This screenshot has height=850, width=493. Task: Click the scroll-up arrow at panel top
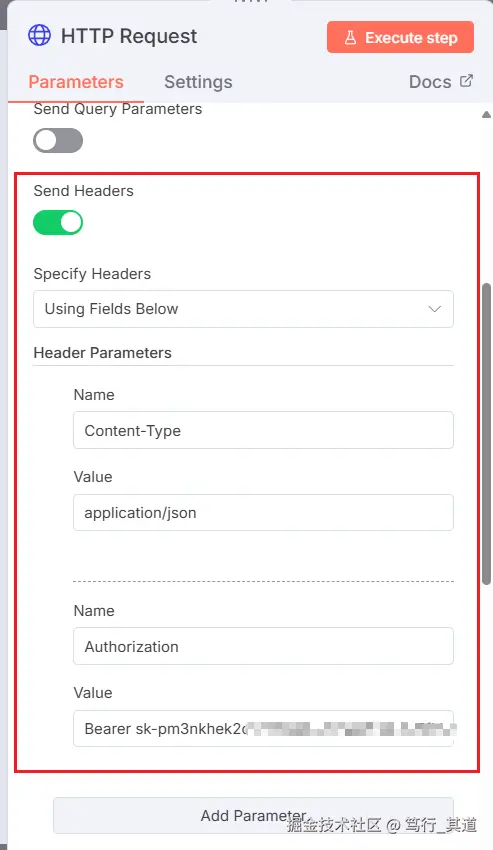pos(486,114)
